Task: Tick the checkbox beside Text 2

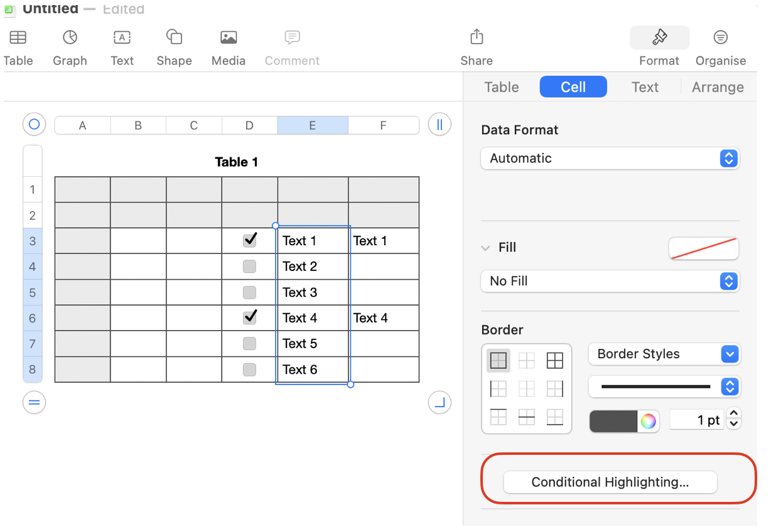Action: point(250,267)
